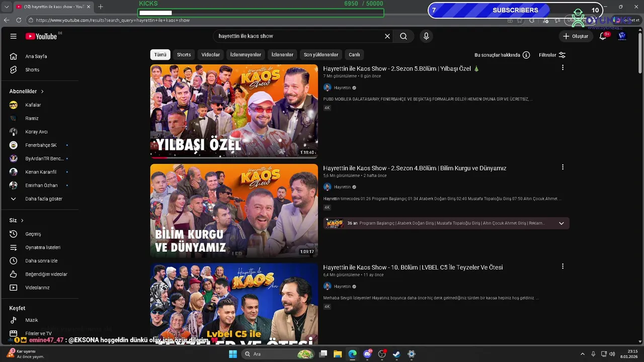644x362 pixels.
Task: Open title 10. Bölüm LVBEL C5
Action: [413, 267]
